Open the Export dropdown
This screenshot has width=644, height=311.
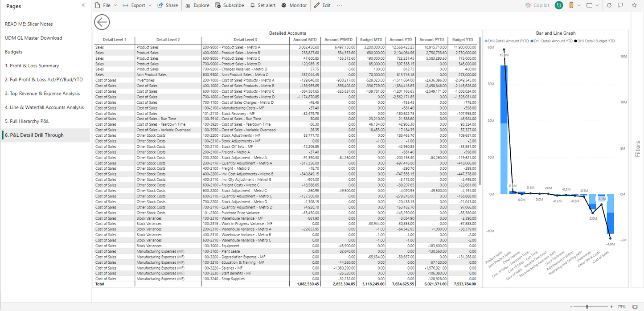[x=137, y=5]
